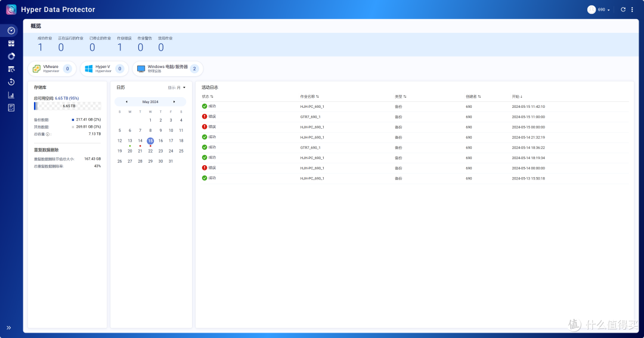The width and height of the screenshot is (644, 338).
Task: Open the three-dot more menu
Action: [632, 10]
